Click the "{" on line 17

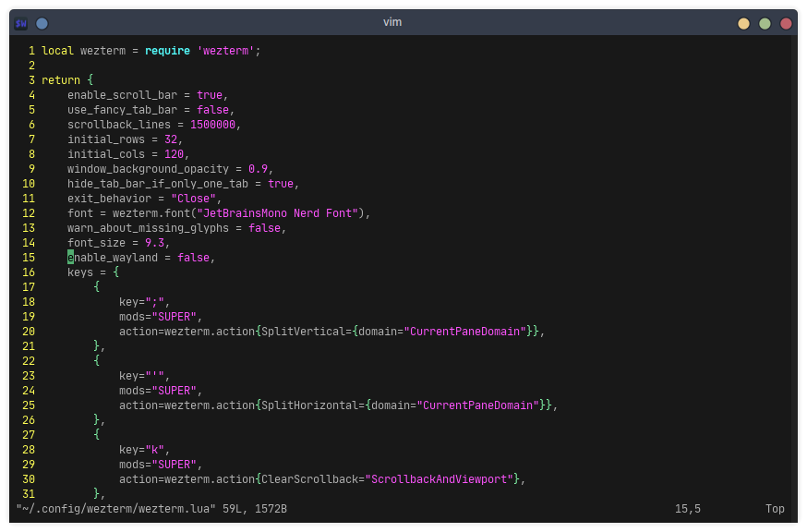tap(96, 286)
